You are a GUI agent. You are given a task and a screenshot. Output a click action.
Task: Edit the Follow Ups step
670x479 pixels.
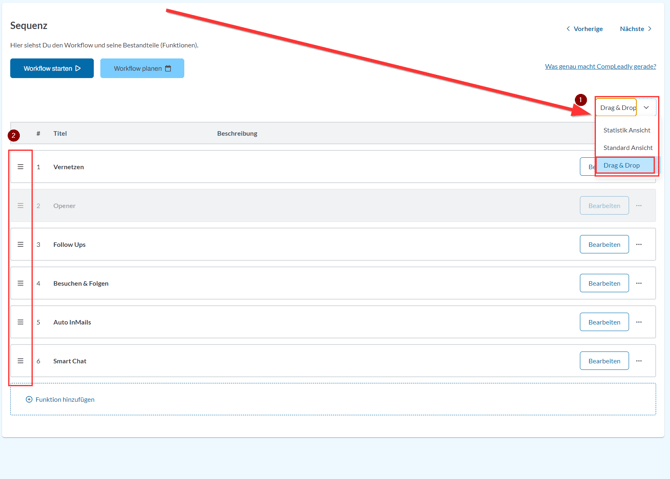tap(604, 244)
